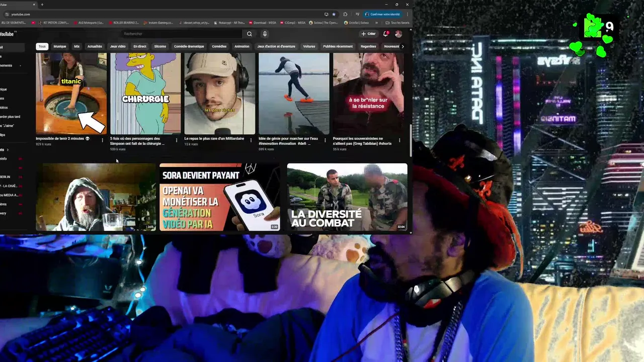This screenshot has width=644, height=362.
Task: Open more options for 'Impossible de tenir 2 minutes'
Action: coord(102,140)
